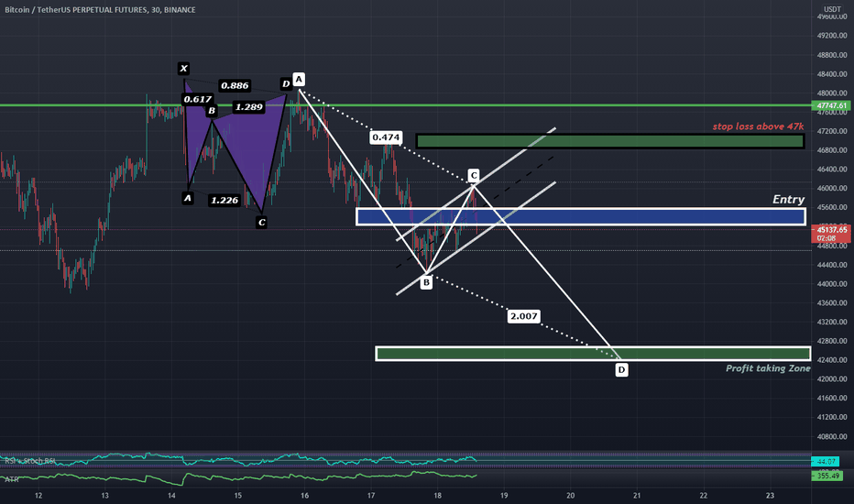Select white point C marker of ABCD

(x=474, y=175)
